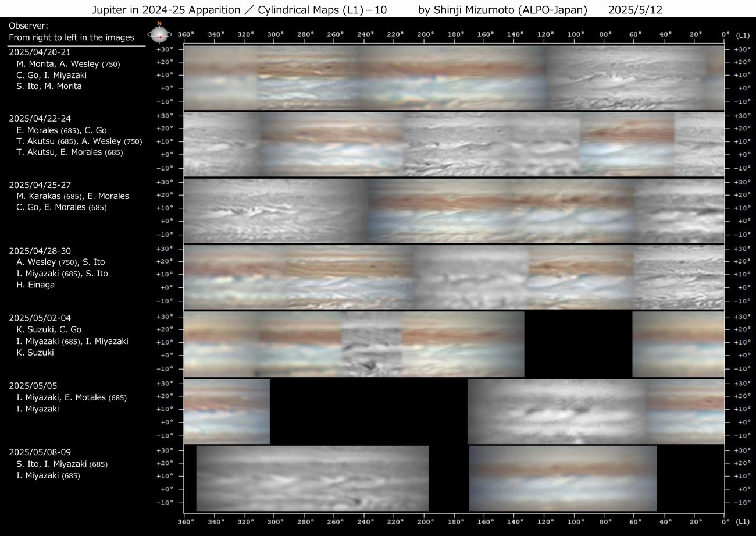Click observer line "S. Ito, I. Miyazaki (685)"
The image size is (756, 536).
coord(62,464)
